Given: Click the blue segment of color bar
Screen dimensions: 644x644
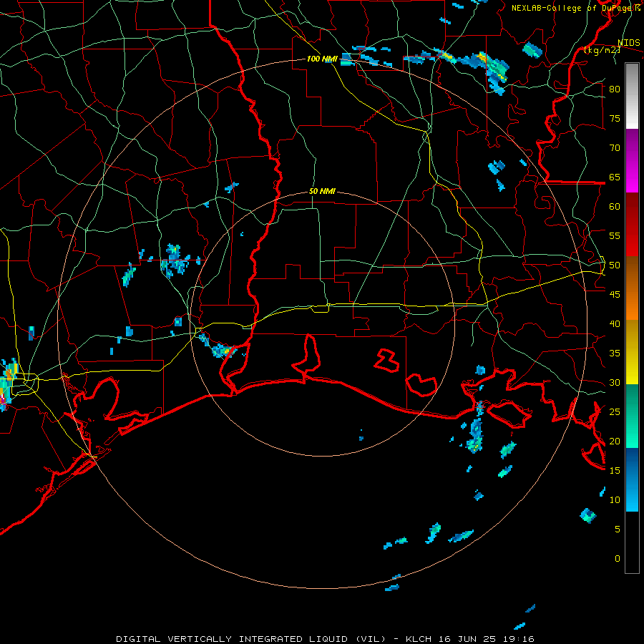Looking at the screenshot, I should click(632, 479).
